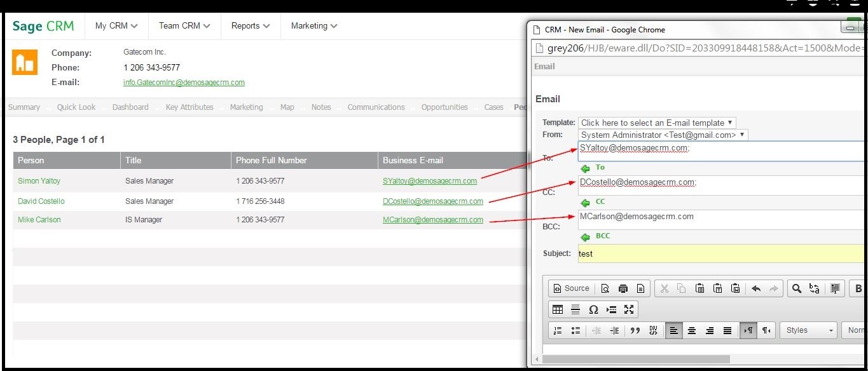The image size is (868, 371).
Task: Align text right in the editor
Action: pyautogui.click(x=710, y=330)
